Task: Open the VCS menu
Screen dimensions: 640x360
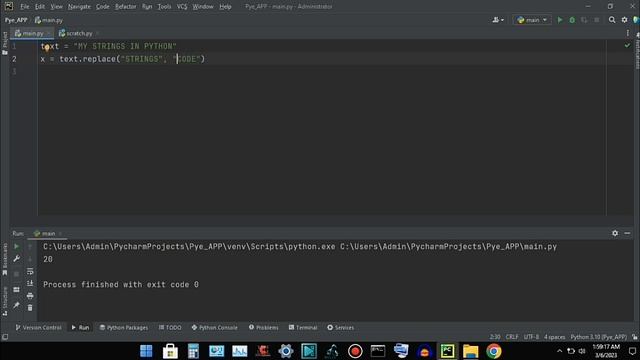Action: coord(182,7)
